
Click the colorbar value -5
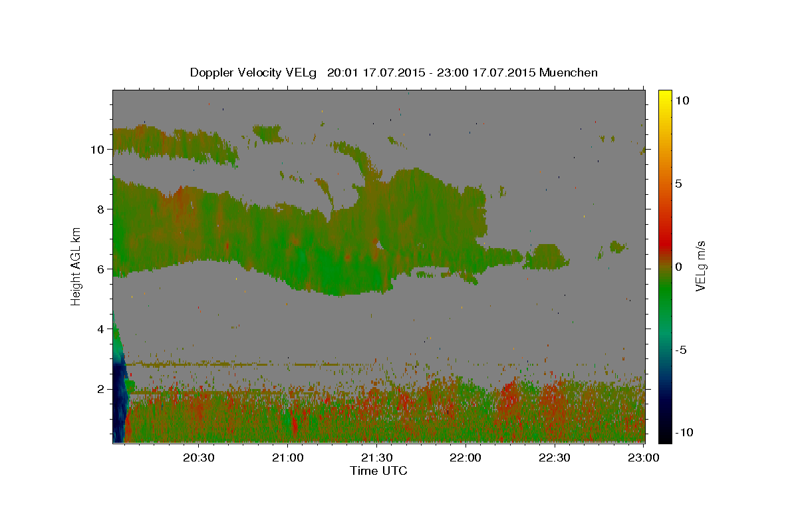681,350
